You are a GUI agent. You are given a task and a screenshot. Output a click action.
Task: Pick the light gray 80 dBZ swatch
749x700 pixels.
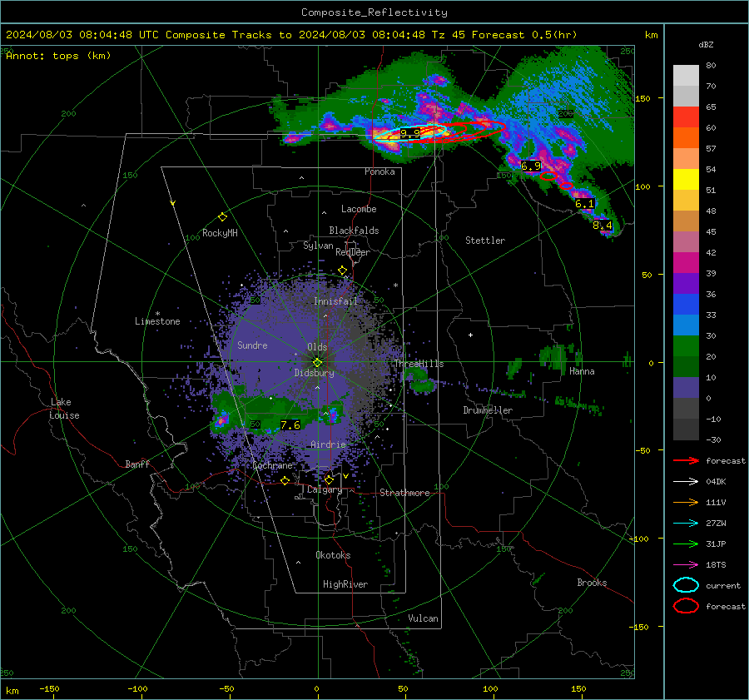(686, 75)
